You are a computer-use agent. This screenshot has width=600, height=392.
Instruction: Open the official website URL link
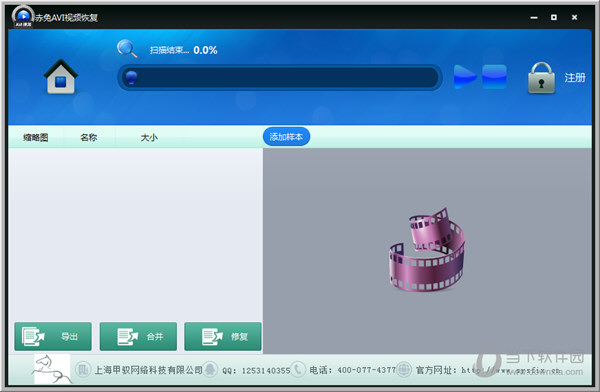(x=511, y=370)
